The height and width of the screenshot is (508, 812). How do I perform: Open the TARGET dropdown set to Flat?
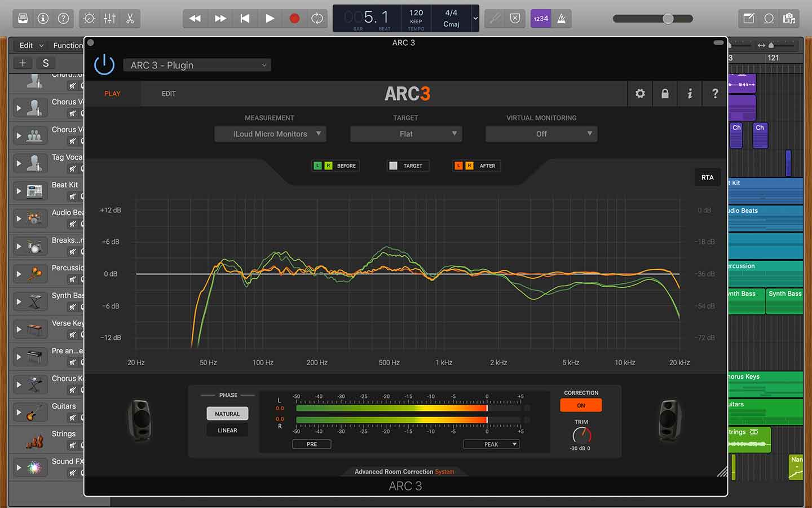coord(406,134)
